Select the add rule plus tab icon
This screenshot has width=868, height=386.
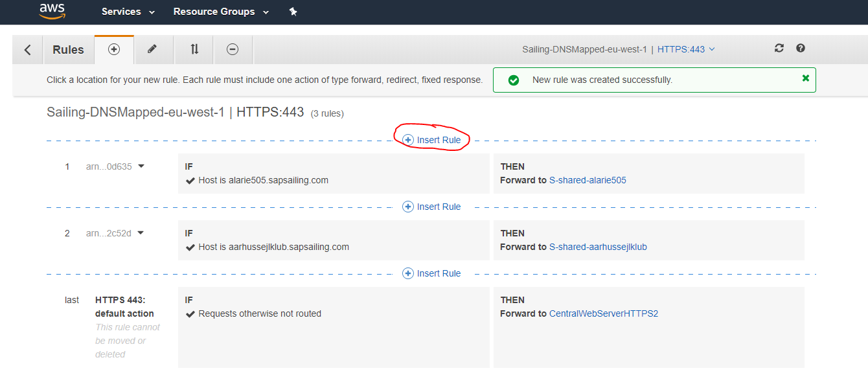[x=114, y=49]
